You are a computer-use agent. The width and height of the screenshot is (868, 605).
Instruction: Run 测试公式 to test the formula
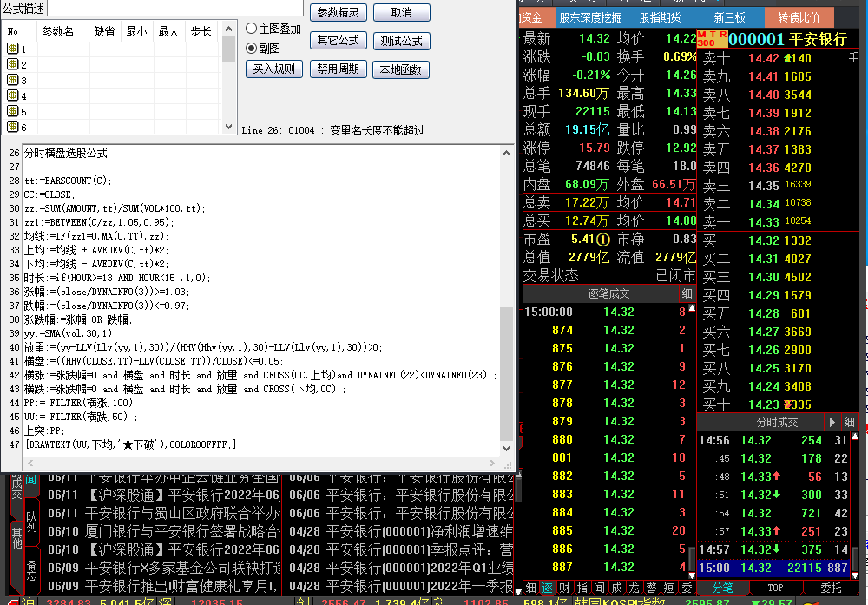pyautogui.click(x=401, y=41)
